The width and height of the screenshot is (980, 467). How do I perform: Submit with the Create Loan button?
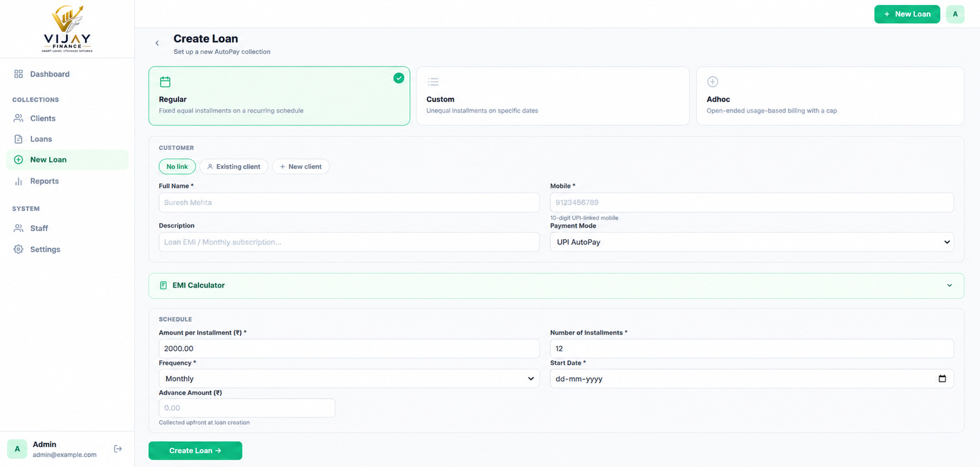click(x=195, y=450)
